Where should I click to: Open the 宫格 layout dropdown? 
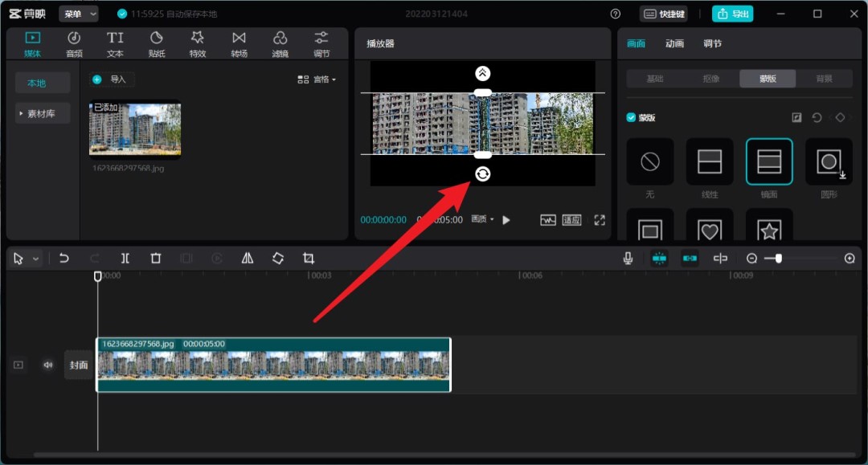point(320,80)
